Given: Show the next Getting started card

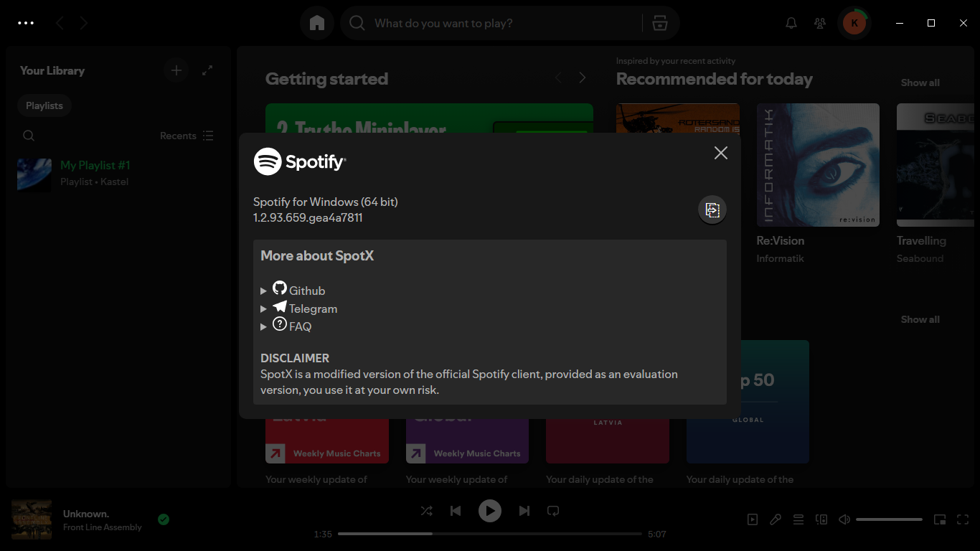Looking at the screenshot, I should 583,77.
